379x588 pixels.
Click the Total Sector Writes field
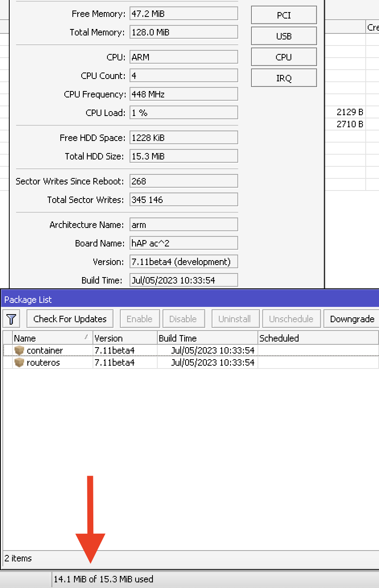[x=184, y=199]
